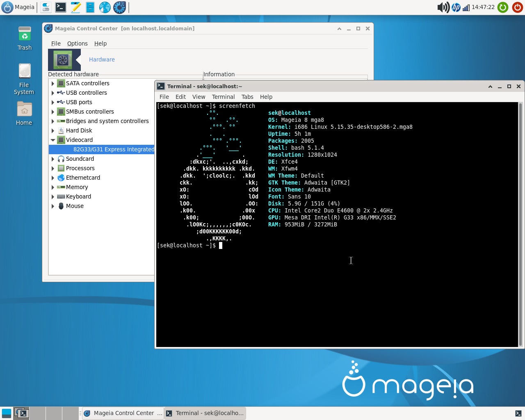Viewport: 525px width, 420px height.
Task: Click the network signal indicator in tray
Action: 466,7
